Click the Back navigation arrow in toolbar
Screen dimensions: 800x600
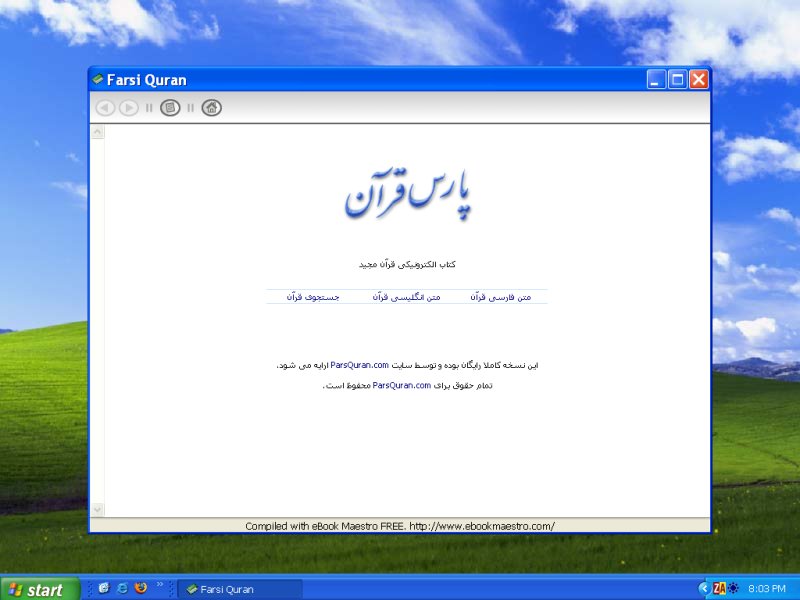(x=105, y=108)
